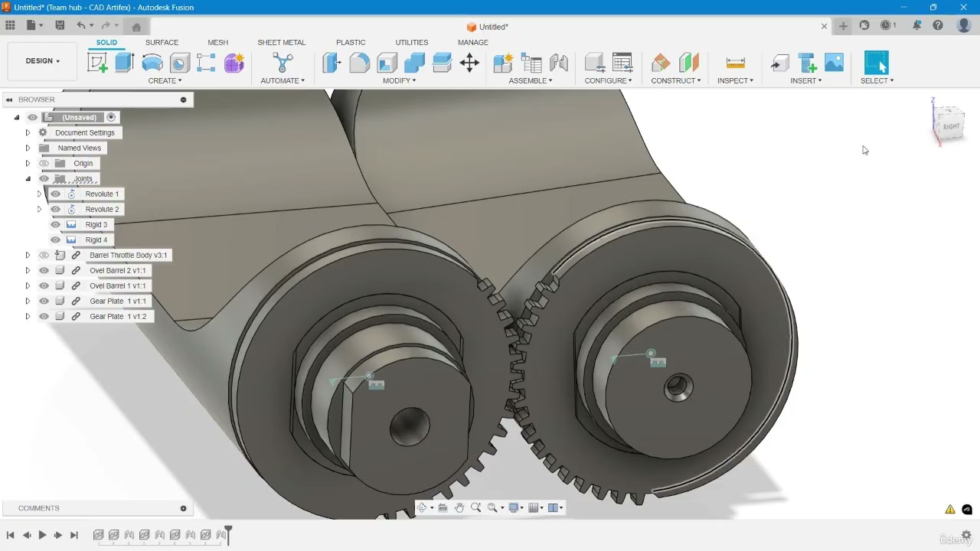The image size is (980, 551).
Task: Hide the Ovel Barrel 2 v1:1 component
Action: 44,270
